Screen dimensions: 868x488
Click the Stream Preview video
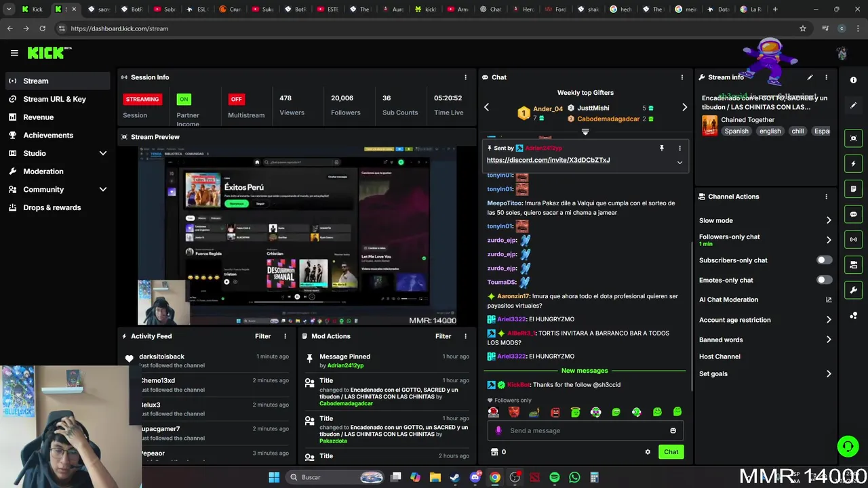pyautogui.click(x=297, y=235)
